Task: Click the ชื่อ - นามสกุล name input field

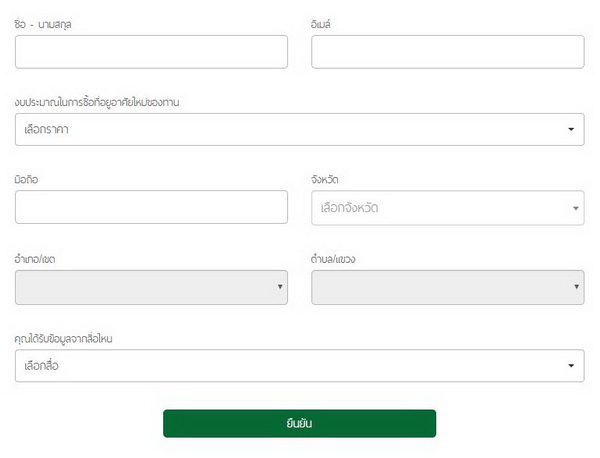Action: [151, 52]
